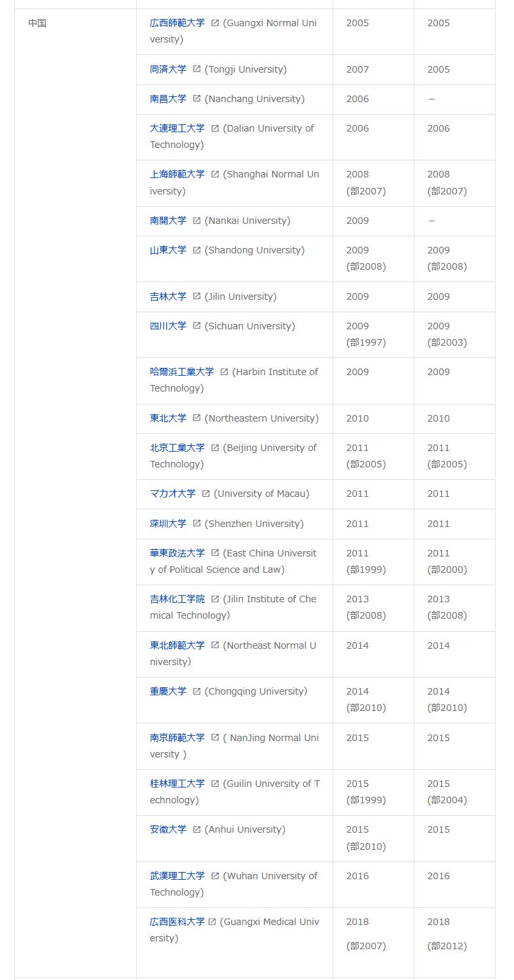This screenshot has height=980, width=514.
Task: Open the 山東大学 link
Action: (168, 250)
